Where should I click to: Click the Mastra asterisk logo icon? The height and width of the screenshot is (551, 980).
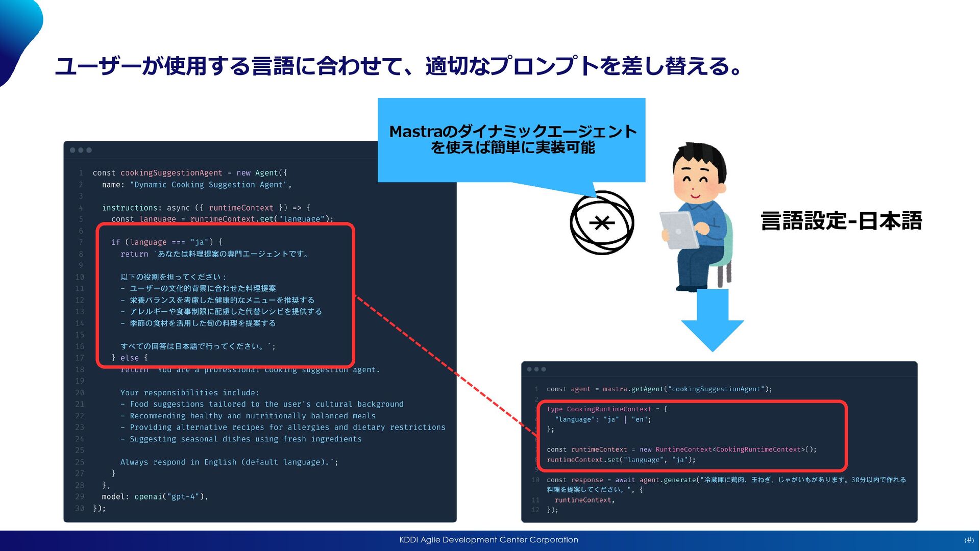tap(602, 223)
